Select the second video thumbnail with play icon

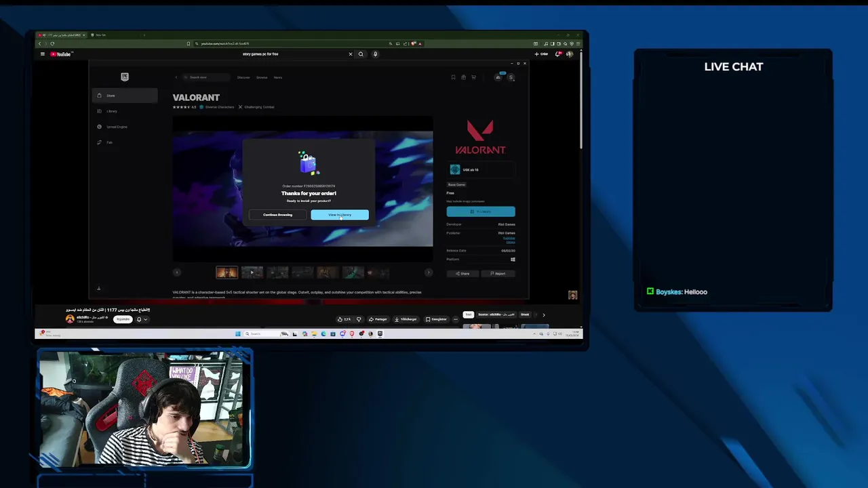(252, 272)
